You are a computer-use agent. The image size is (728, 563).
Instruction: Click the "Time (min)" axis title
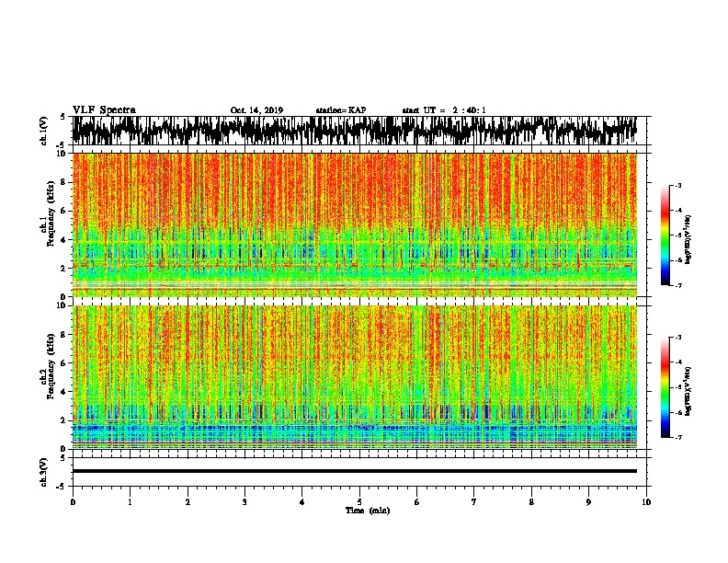(368, 511)
